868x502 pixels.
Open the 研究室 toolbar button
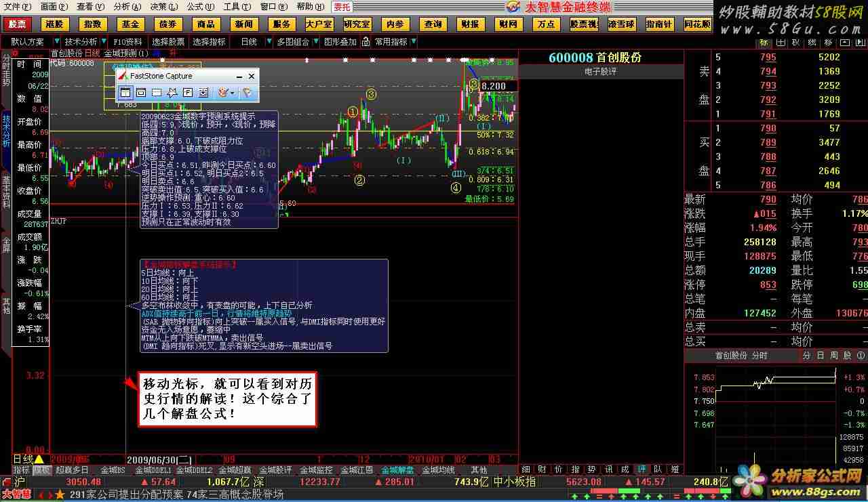click(x=357, y=24)
